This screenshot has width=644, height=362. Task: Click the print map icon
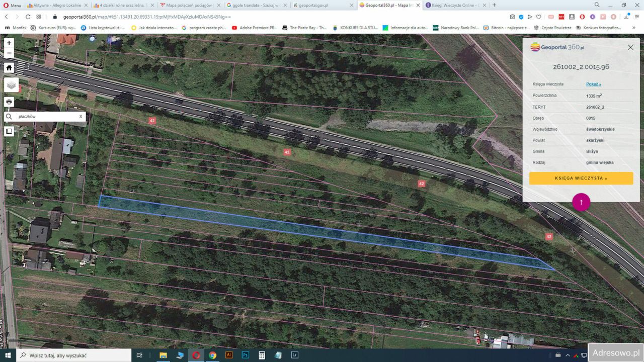point(9,102)
